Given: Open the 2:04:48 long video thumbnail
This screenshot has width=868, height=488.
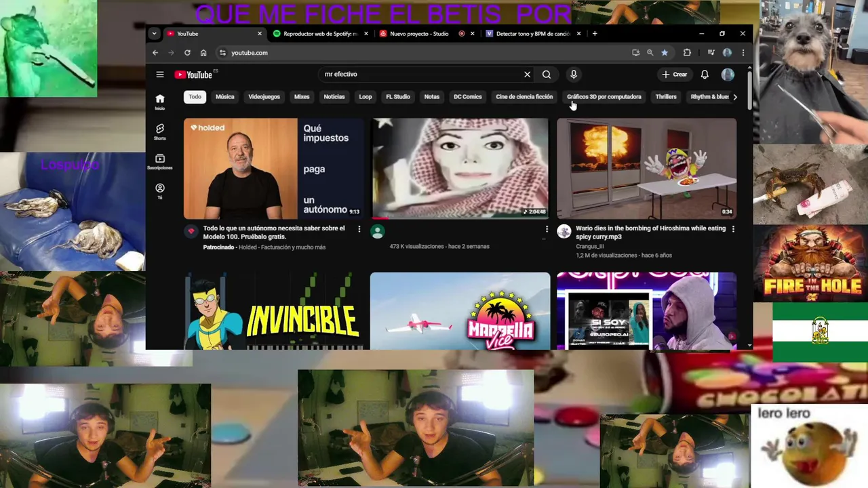Looking at the screenshot, I should 460,169.
